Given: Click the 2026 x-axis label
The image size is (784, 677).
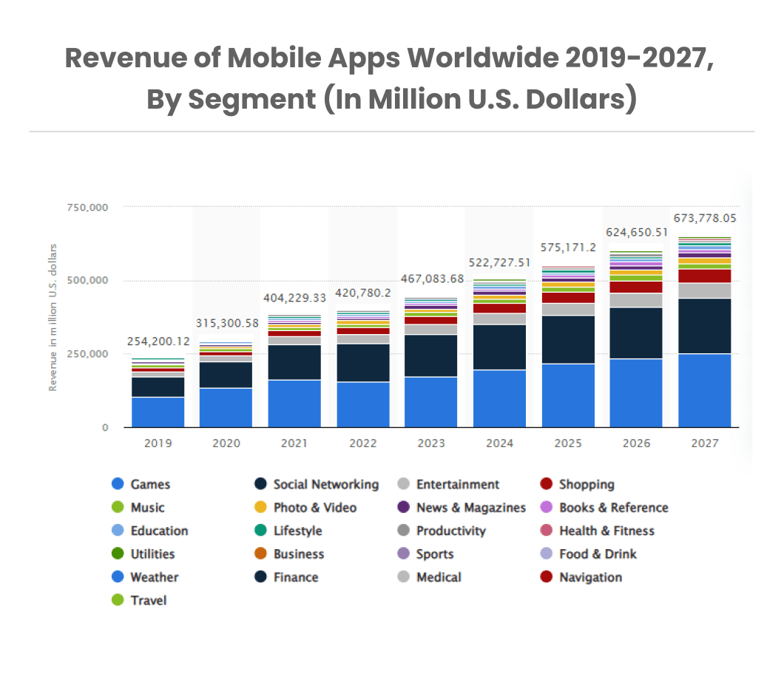Looking at the screenshot, I should (637, 443).
